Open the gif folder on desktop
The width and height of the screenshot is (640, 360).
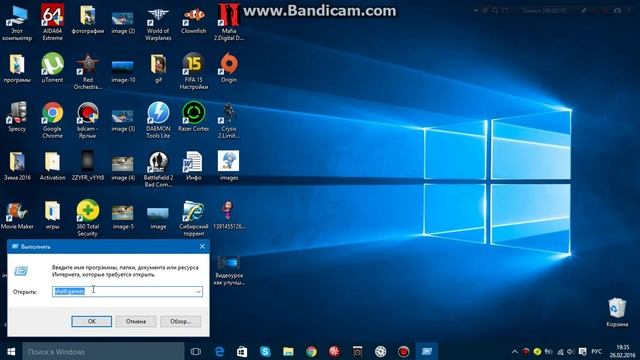[158, 68]
